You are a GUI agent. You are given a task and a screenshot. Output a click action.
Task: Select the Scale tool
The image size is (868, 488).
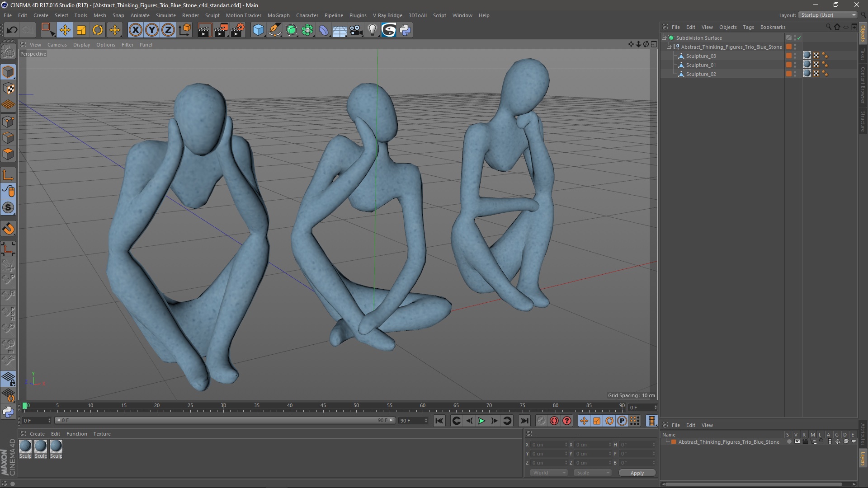[x=81, y=30]
